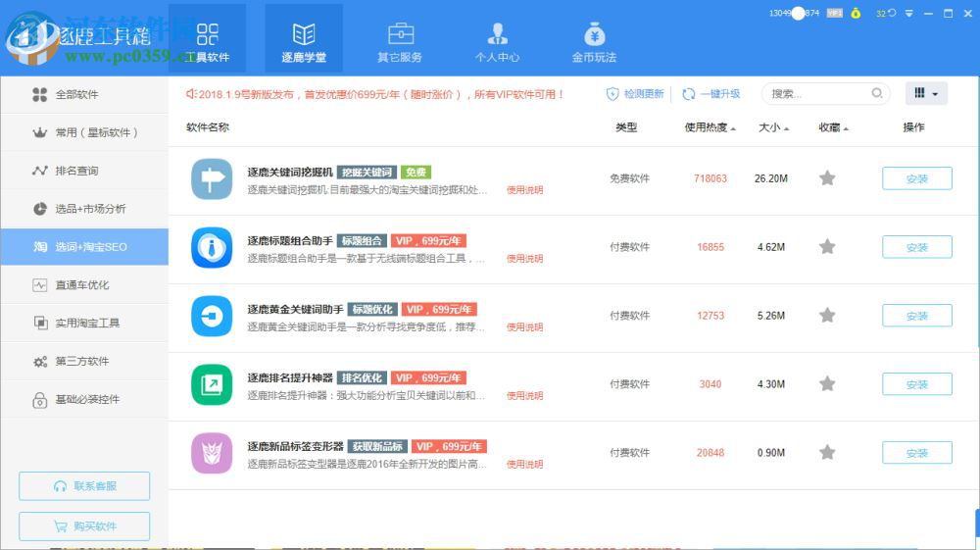Select 选词+淘宝SEO category
The height and width of the screenshot is (550, 980).
tap(84, 247)
